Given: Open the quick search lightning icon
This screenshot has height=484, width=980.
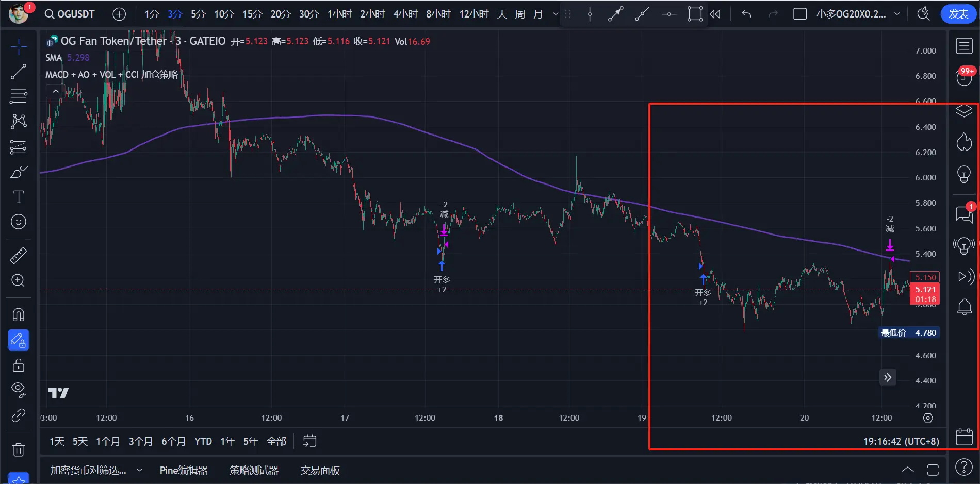Looking at the screenshot, I should pyautogui.click(x=923, y=14).
